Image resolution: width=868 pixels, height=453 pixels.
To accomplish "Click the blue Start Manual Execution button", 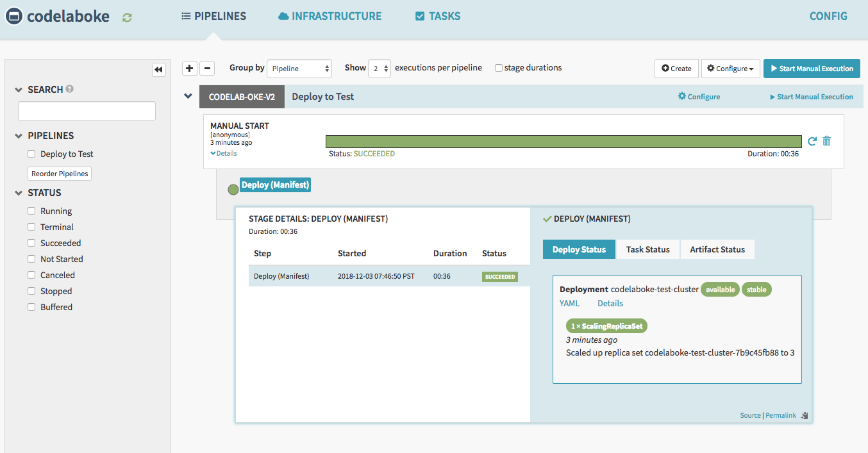I will tap(812, 69).
